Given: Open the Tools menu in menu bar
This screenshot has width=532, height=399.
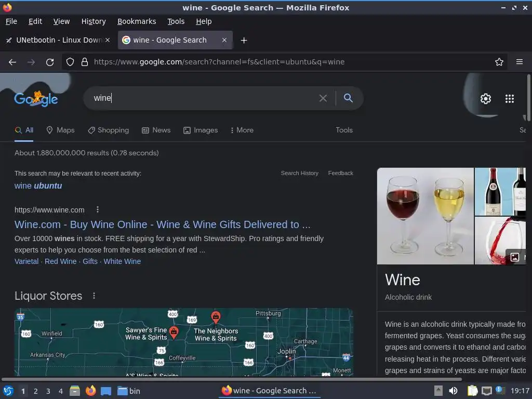Looking at the screenshot, I should 176,21.
